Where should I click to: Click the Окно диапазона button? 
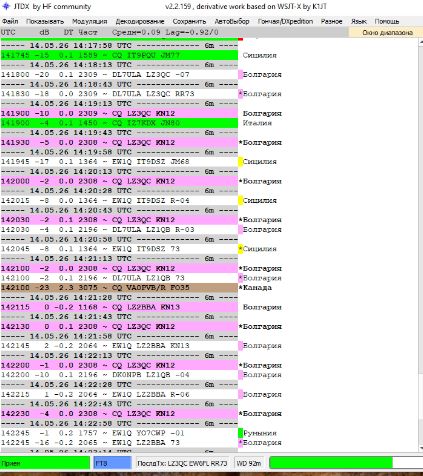[385, 32]
